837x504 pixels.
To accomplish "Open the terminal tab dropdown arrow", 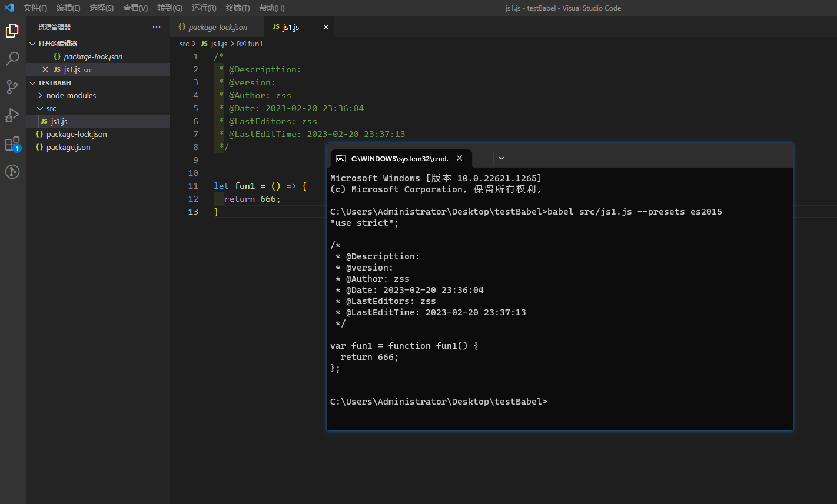I will coord(501,158).
